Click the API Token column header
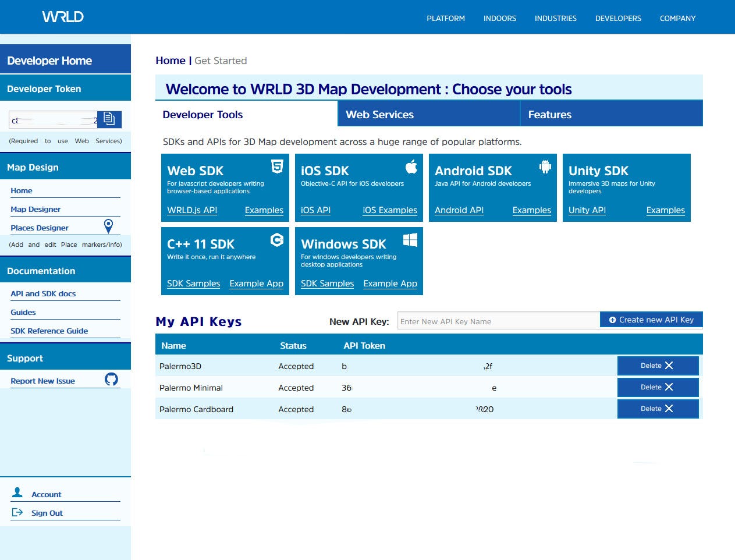Image resolution: width=735 pixels, height=560 pixels. tap(364, 346)
